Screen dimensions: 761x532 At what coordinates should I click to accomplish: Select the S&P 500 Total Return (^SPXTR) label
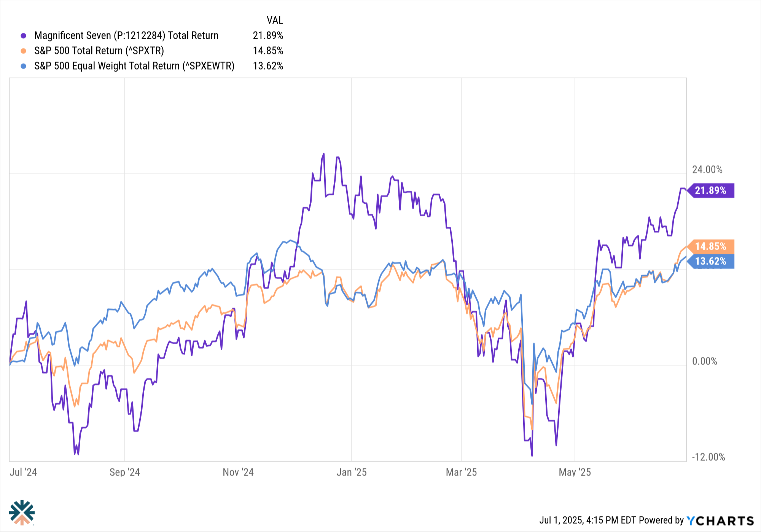pyautogui.click(x=99, y=51)
